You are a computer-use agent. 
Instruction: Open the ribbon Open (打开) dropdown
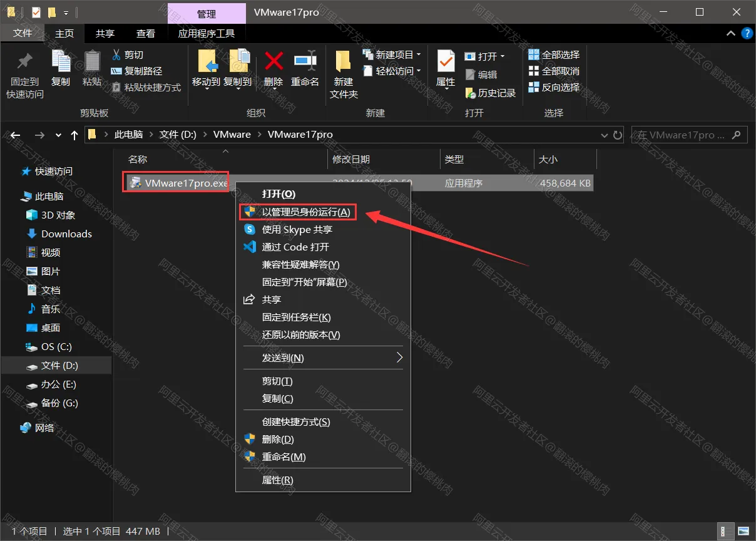[x=485, y=56]
